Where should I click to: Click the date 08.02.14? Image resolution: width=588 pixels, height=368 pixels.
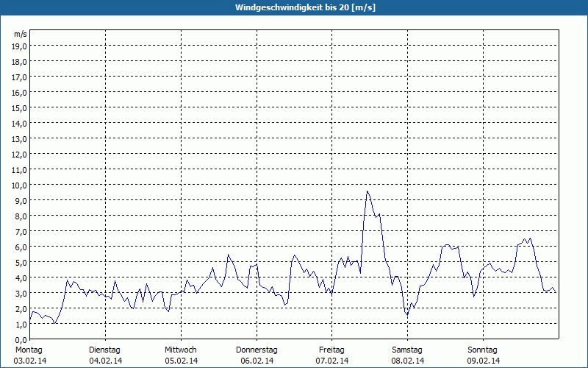408,361
